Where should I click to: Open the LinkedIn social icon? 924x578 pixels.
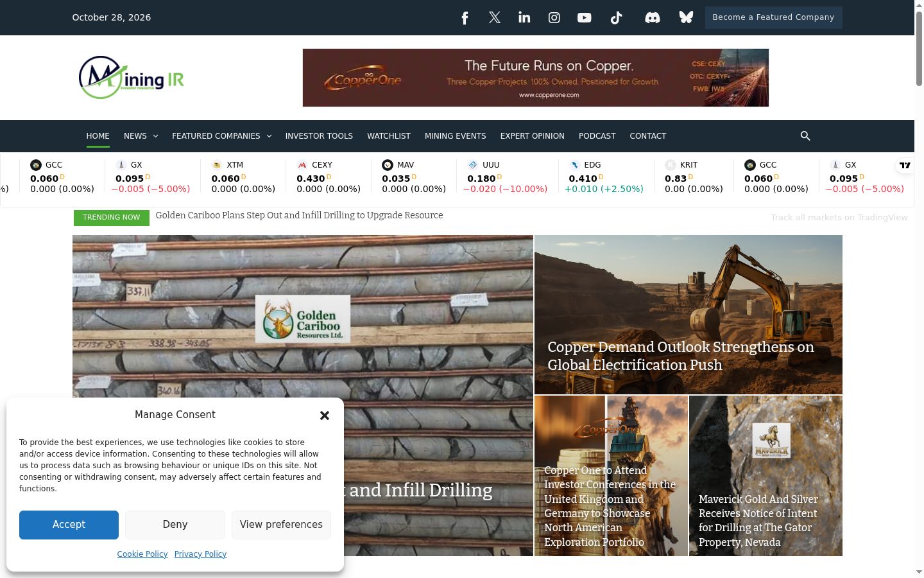tap(524, 17)
